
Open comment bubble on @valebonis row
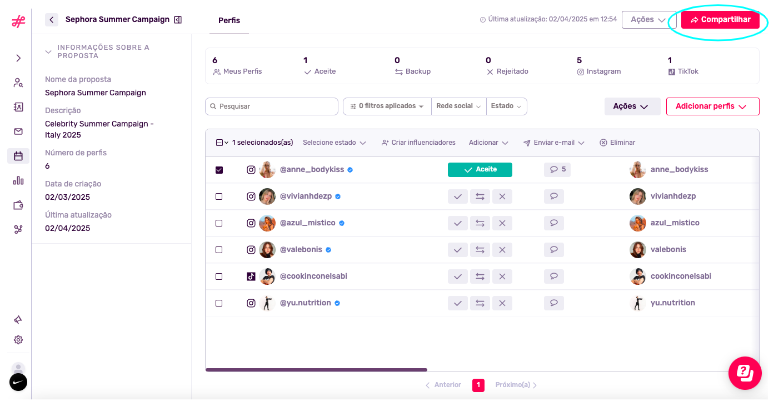pos(554,250)
